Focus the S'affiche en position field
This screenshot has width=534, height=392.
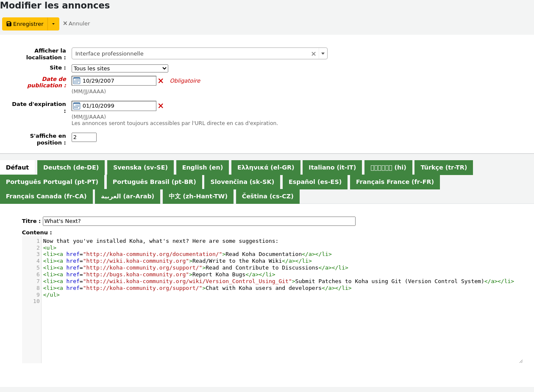(84, 137)
